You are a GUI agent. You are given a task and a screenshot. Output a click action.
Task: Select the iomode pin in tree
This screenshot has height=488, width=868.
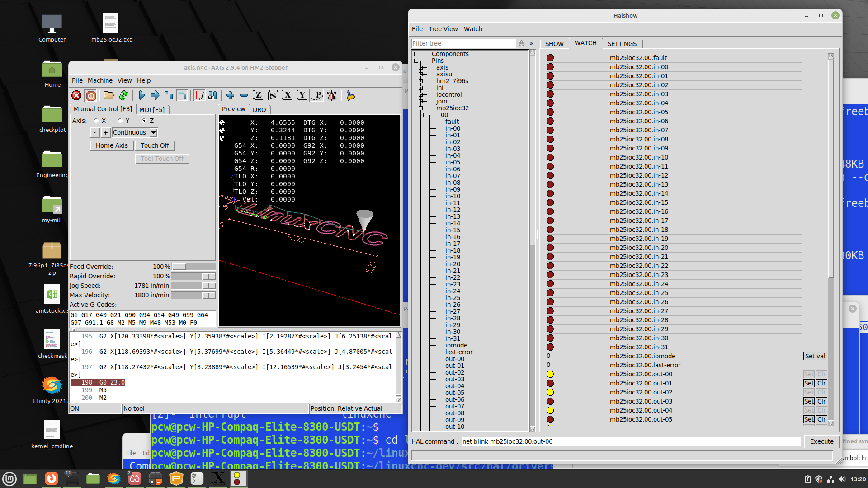pyautogui.click(x=456, y=345)
